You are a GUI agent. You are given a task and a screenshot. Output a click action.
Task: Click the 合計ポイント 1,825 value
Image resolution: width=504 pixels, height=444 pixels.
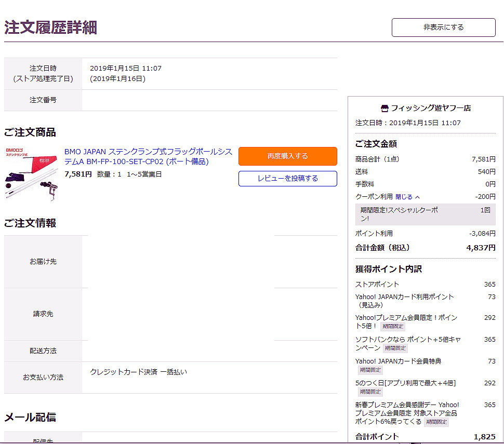click(484, 437)
